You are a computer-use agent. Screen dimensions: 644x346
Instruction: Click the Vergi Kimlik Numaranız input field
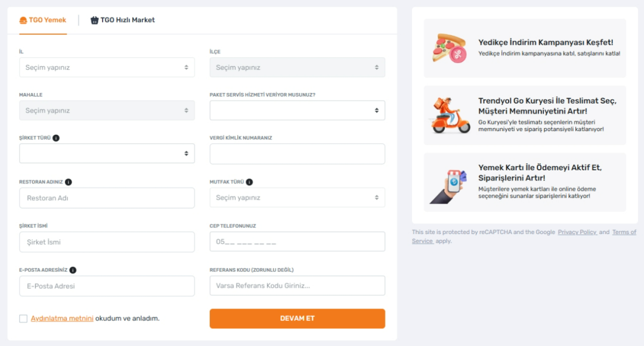coord(297,154)
